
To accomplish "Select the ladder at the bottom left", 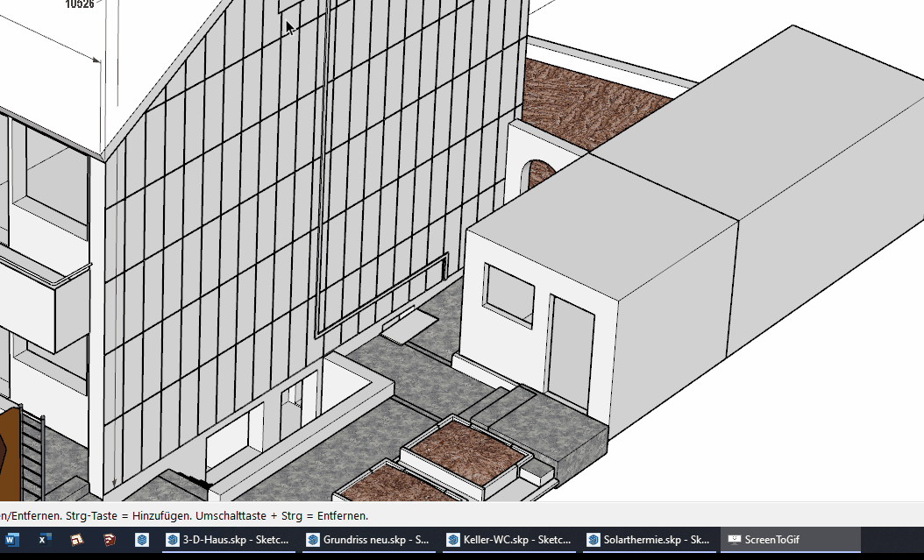I will 32,456.
